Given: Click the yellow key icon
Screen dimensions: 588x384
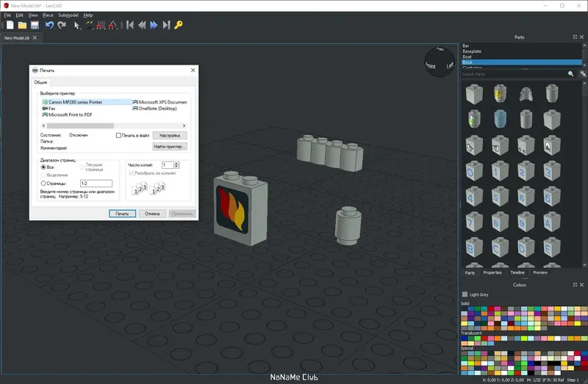Looking at the screenshot, I should tap(179, 25).
